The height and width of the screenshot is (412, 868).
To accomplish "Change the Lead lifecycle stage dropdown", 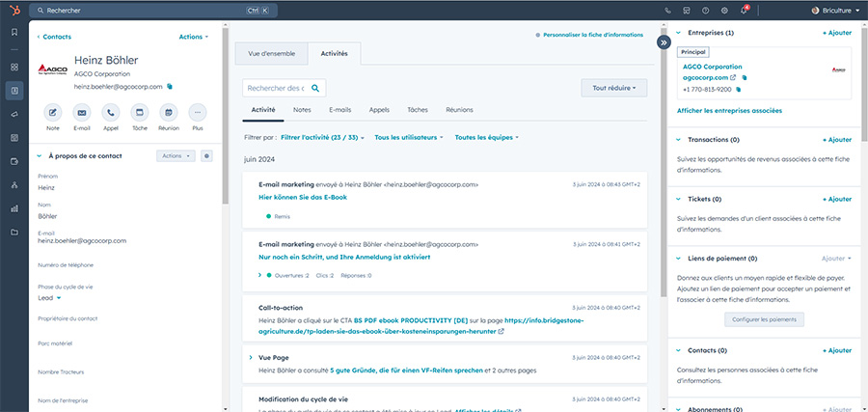I will (x=49, y=298).
